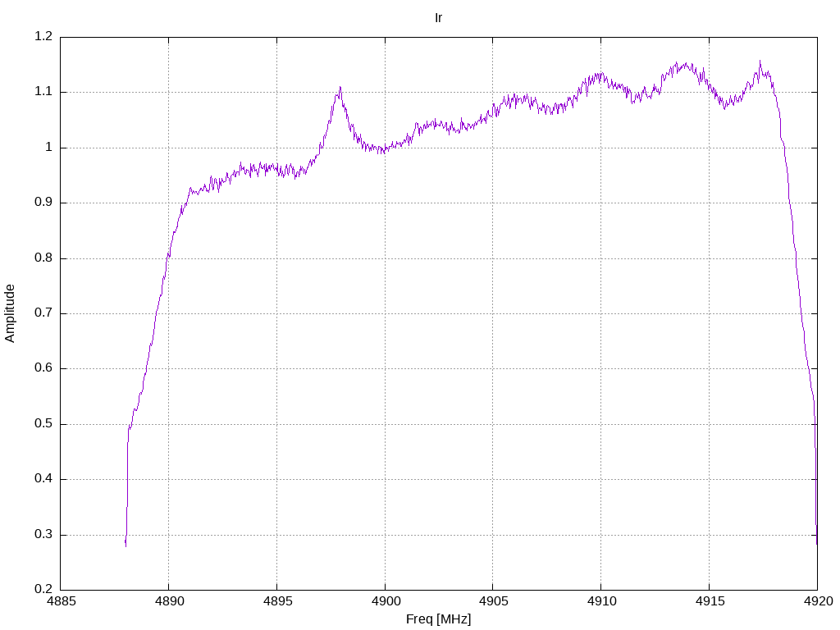Click y-axis tick label 1.1
This screenshot has height=630, width=840.
click(x=43, y=92)
